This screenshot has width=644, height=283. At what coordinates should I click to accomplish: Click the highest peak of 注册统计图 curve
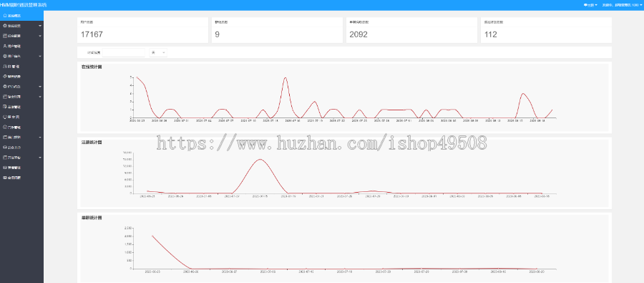tap(260, 159)
